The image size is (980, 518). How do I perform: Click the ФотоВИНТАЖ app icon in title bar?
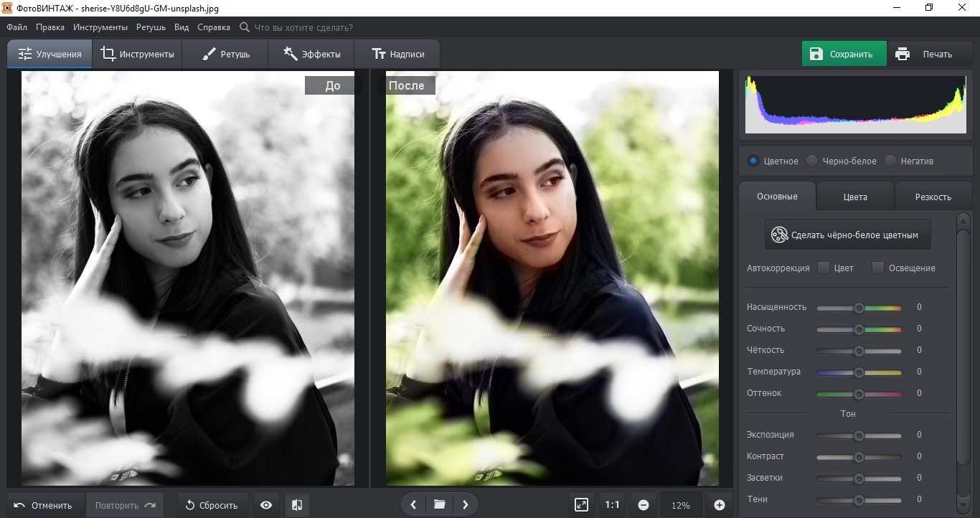pos(9,8)
